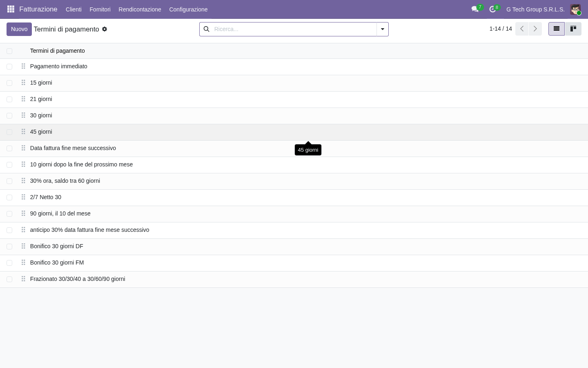The width and height of the screenshot is (588, 368).
Task: Click drag handle of 21 giorni row
Action: point(23,99)
